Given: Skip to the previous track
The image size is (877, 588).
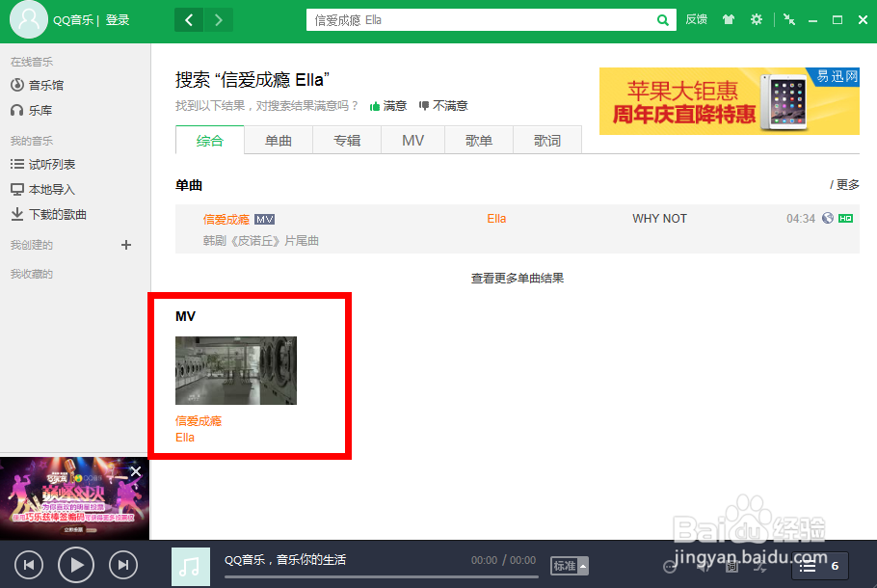Looking at the screenshot, I should [29, 565].
